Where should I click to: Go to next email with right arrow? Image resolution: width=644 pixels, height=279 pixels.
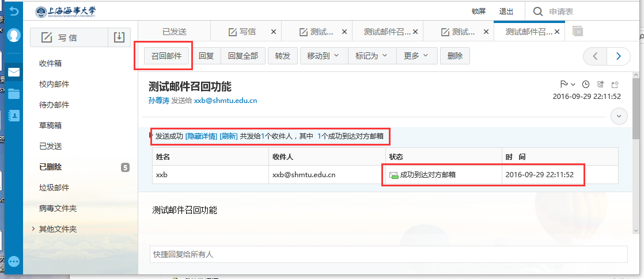tap(619, 56)
